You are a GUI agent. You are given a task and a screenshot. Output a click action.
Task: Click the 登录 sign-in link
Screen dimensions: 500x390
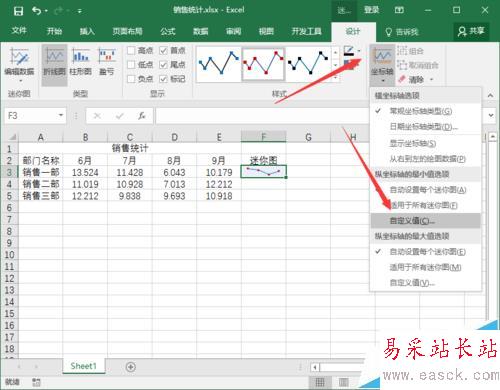tap(372, 10)
